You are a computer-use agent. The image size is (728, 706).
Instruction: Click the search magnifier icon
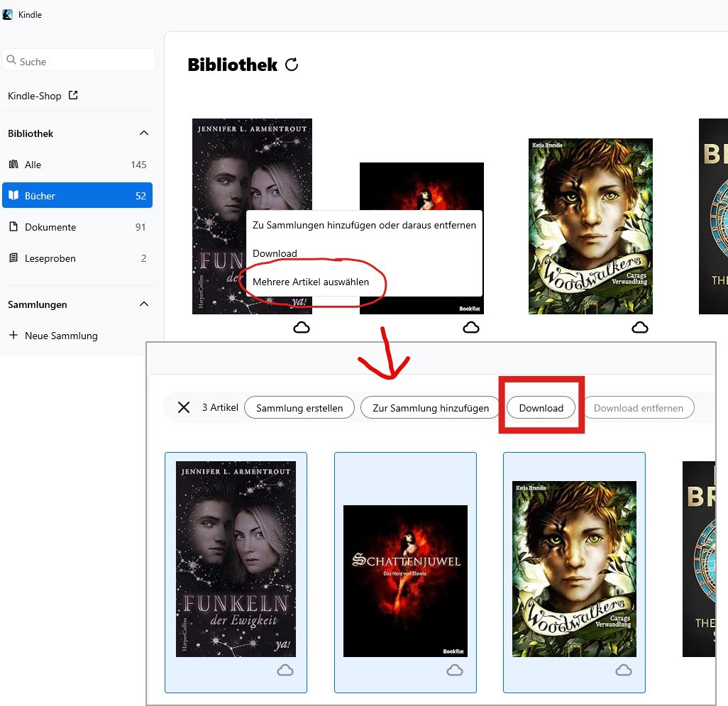pyautogui.click(x=11, y=60)
